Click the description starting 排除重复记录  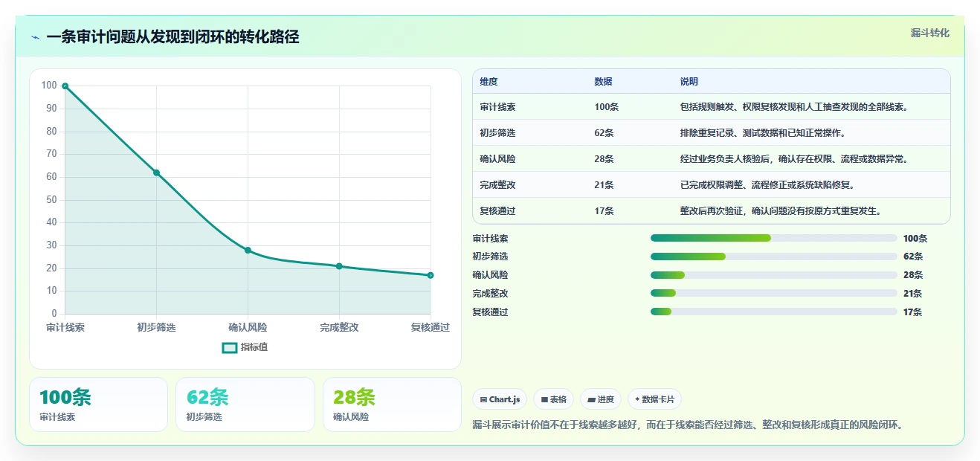(763, 133)
